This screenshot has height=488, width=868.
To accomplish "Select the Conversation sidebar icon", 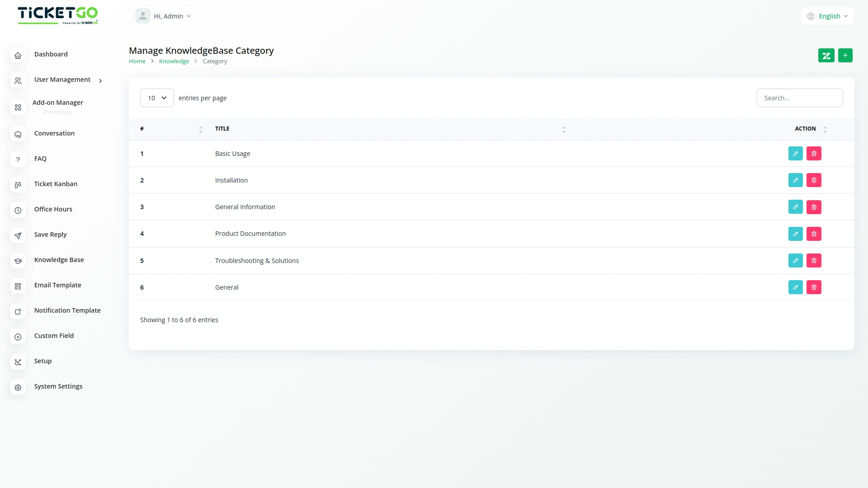I will pyautogui.click(x=18, y=134).
